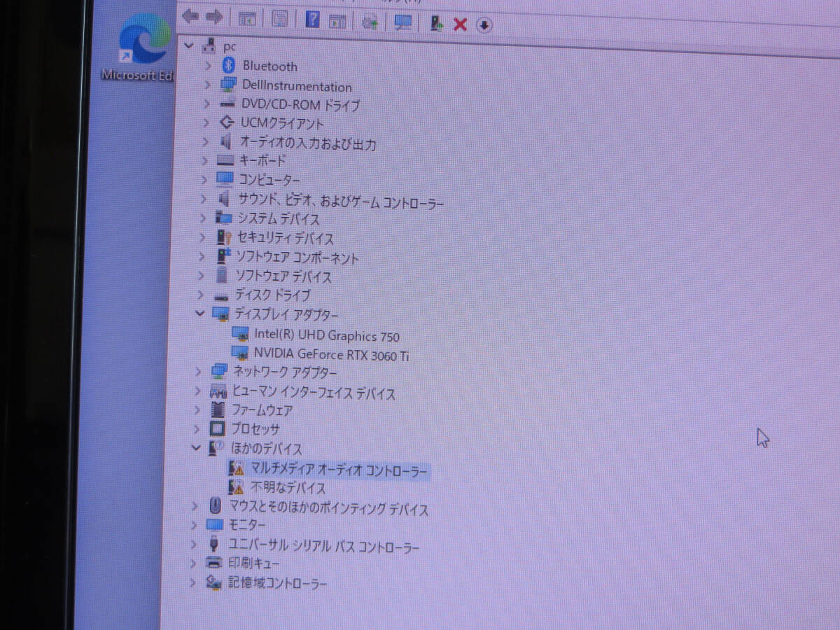Image resolution: width=840 pixels, height=630 pixels.
Task: Click the mouse icon beside マウスとそのほかのポインティング デバイス
Action: pos(216,505)
